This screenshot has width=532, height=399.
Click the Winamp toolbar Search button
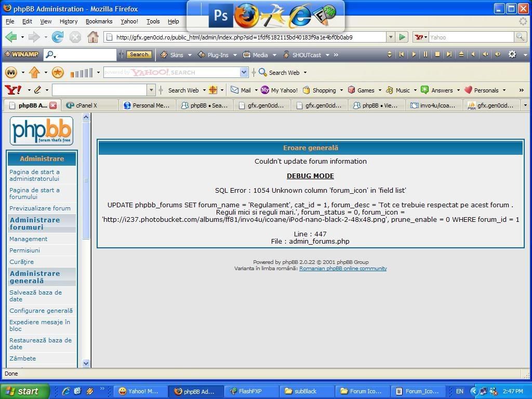(x=139, y=54)
